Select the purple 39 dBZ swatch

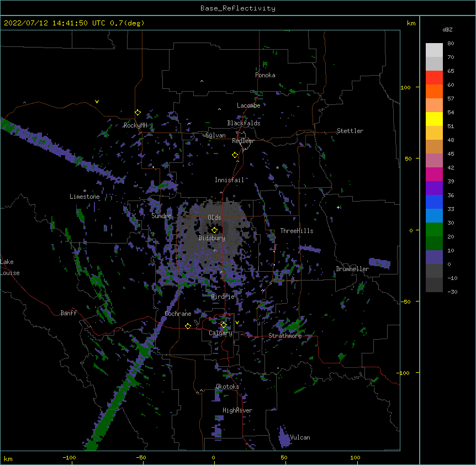click(x=434, y=188)
